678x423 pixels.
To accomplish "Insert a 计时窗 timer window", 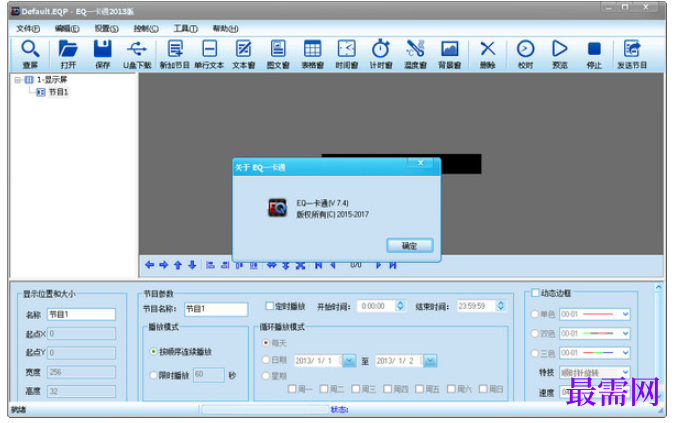I will click(x=381, y=49).
